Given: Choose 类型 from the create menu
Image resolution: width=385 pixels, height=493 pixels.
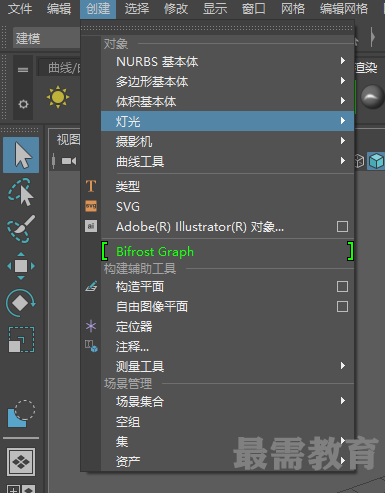Looking at the screenshot, I should tap(227, 187).
